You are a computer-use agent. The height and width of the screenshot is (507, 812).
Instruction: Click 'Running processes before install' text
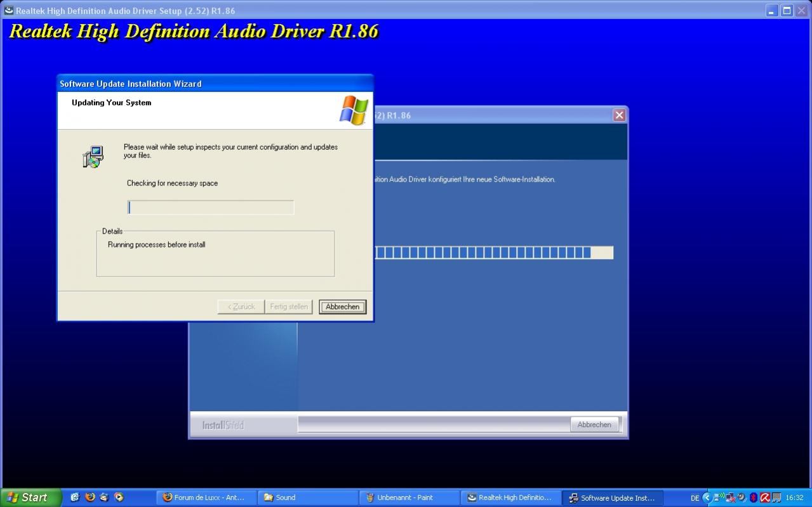[x=156, y=244]
